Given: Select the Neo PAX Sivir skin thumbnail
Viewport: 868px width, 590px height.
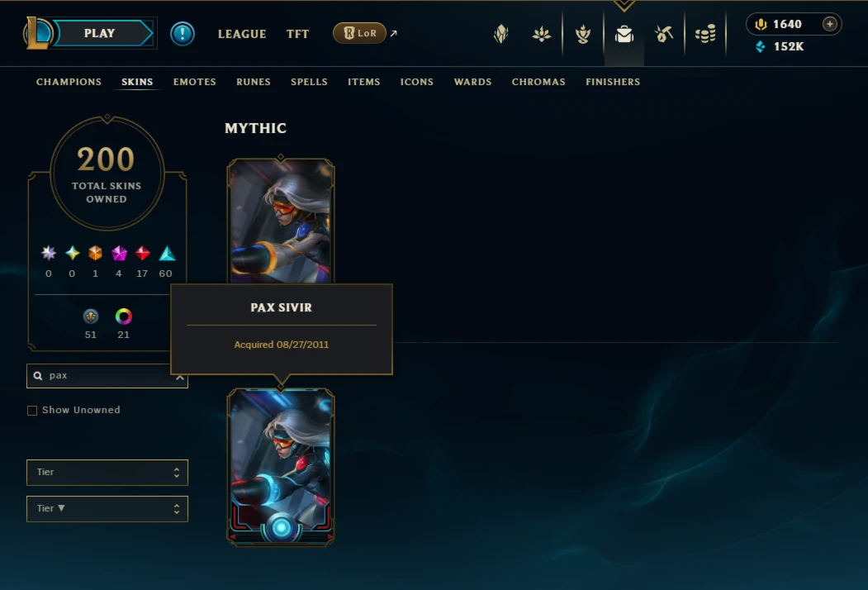Looking at the screenshot, I should tap(281, 467).
